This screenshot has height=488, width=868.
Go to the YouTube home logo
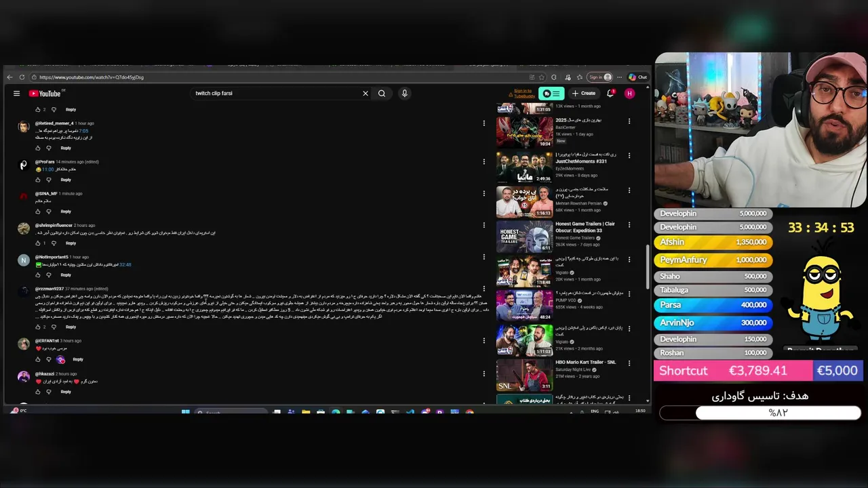coord(45,94)
